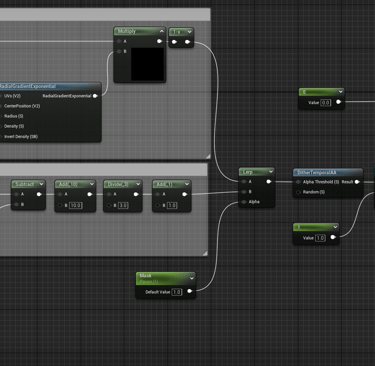Click the 1-x node's input pin
This screenshot has height=366, width=375.
click(x=174, y=42)
